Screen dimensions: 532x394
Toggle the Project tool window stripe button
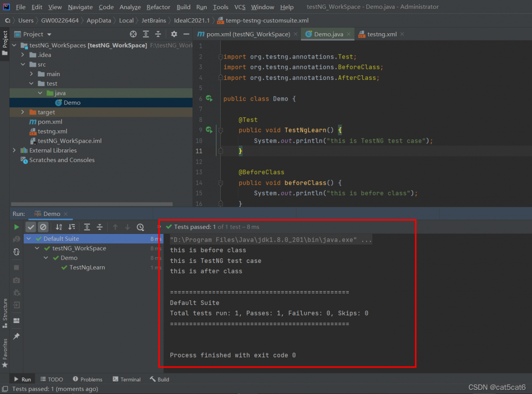point(5,43)
